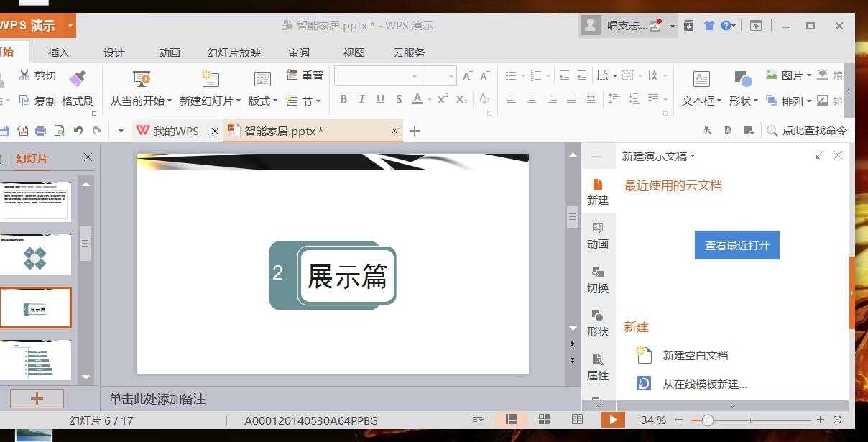This screenshot has height=442, width=868.
Task: Increase font size with A+ icon
Action: (468, 75)
